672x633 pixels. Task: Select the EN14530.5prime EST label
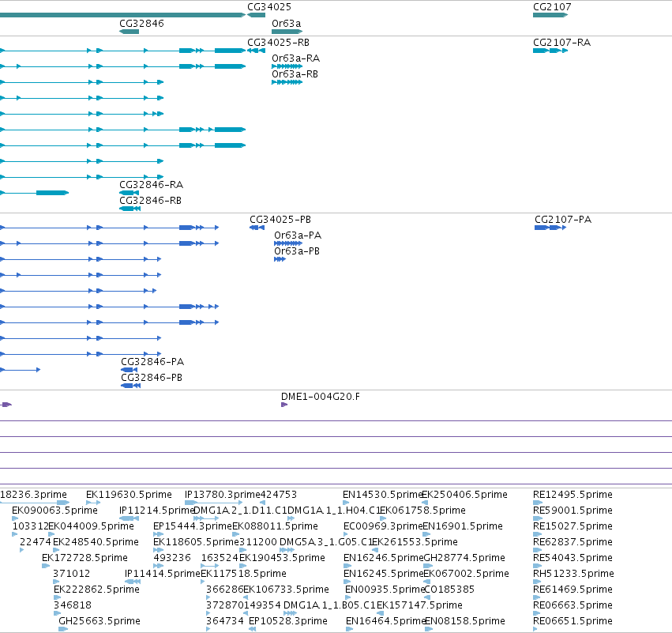[x=383, y=495]
